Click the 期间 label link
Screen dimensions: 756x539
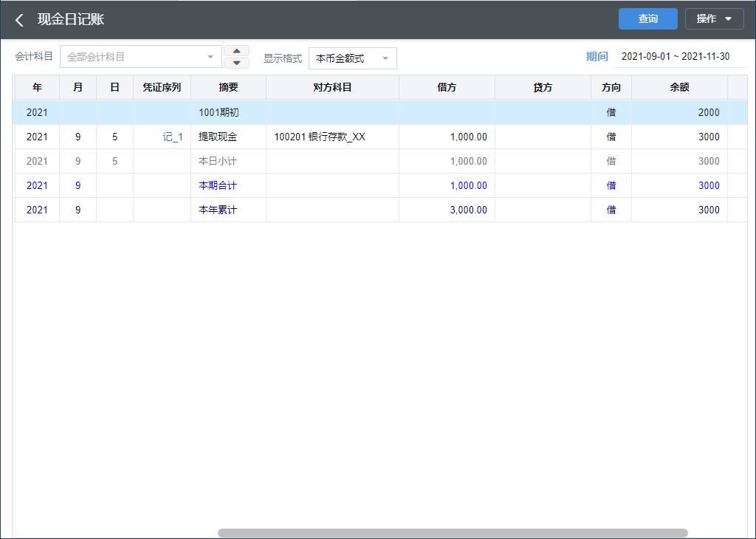tap(597, 56)
